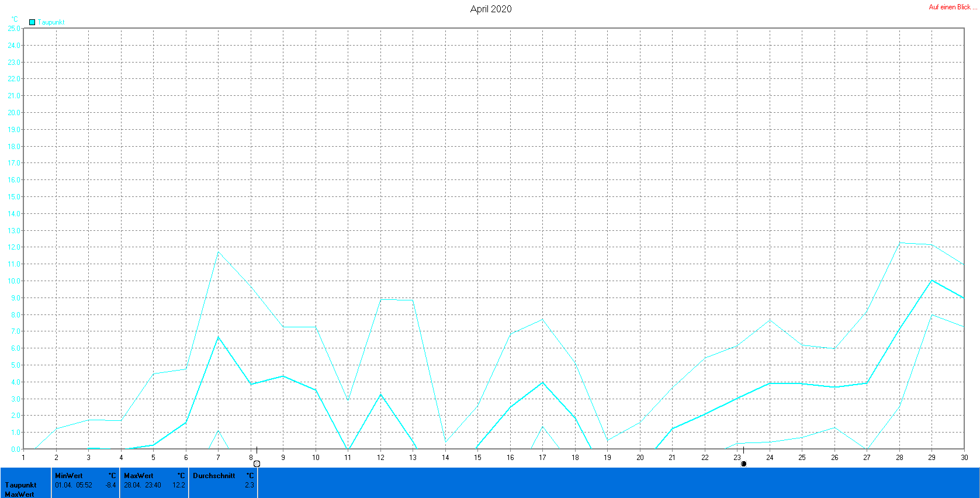
Task: Click the average value 2.3 in the table
Action: click(249, 485)
